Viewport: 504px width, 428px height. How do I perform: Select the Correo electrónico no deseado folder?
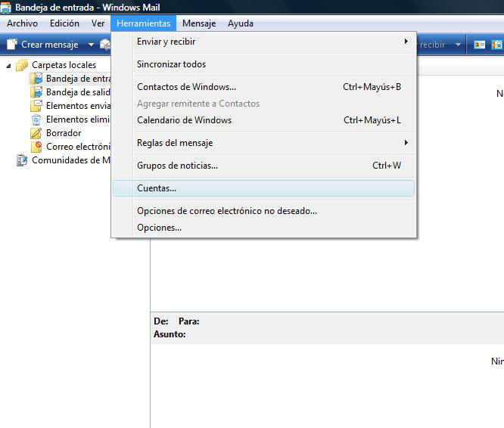coord(78,147)
